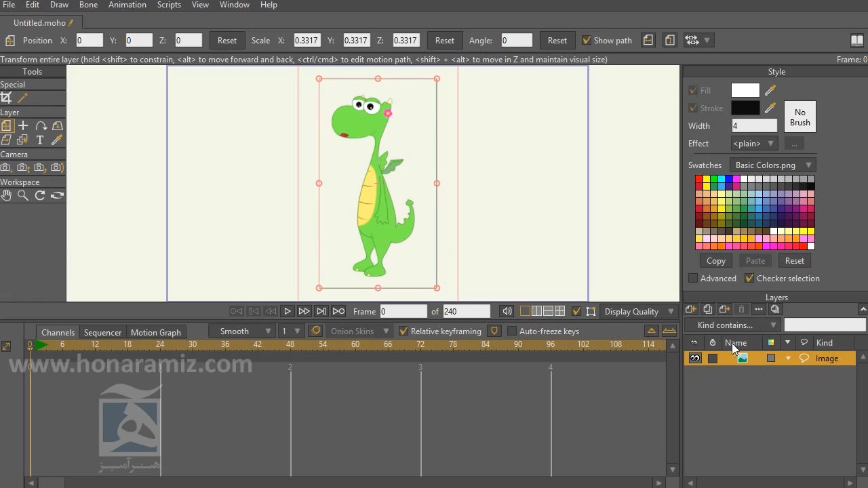Open the File menu
Screen dimensions: 868x488
coord(9,5)
